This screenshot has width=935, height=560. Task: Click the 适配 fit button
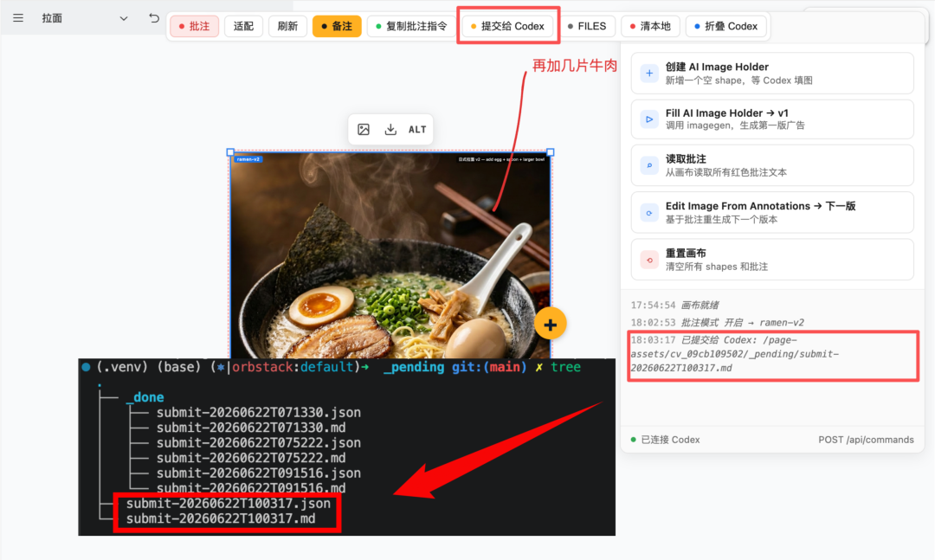click(x=243, y=26)
